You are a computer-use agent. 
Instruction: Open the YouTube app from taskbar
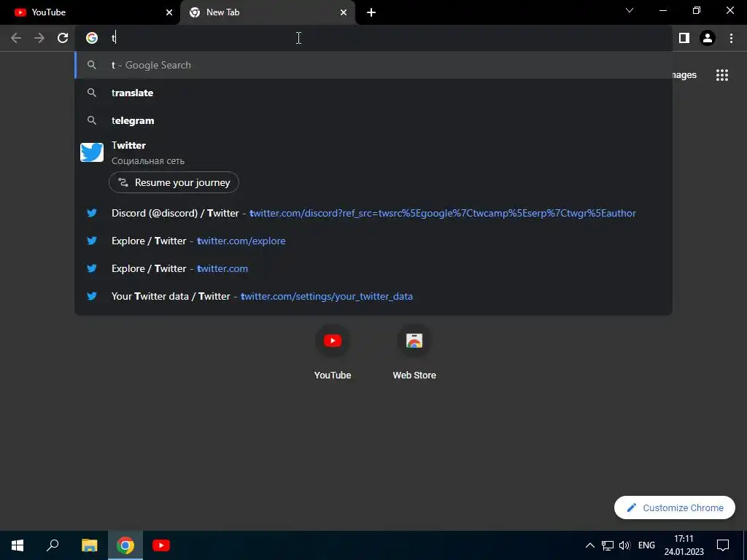pos(161,545)
